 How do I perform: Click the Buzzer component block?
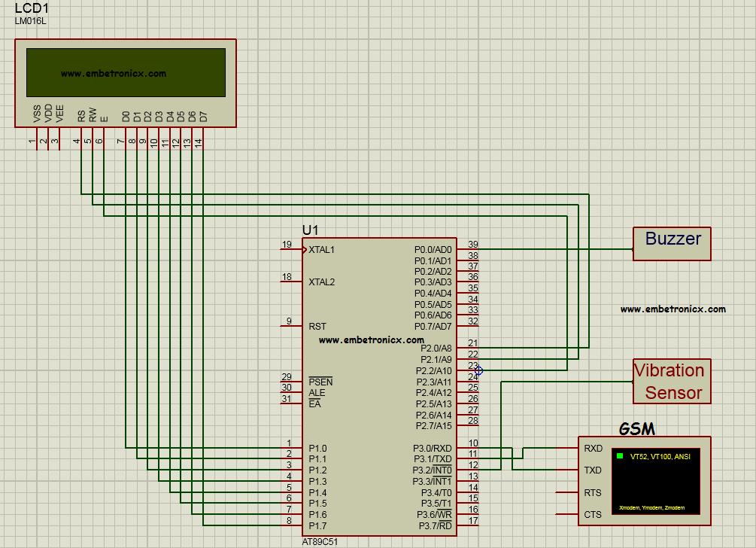click(670, 243)
